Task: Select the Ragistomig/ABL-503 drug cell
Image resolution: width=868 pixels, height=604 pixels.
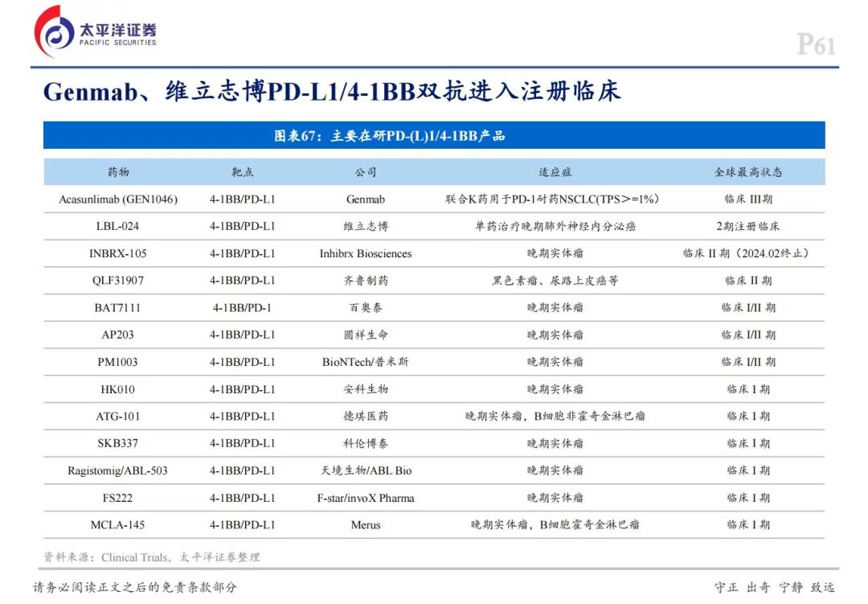Action: pyautogui.click(x=117, y=470)
